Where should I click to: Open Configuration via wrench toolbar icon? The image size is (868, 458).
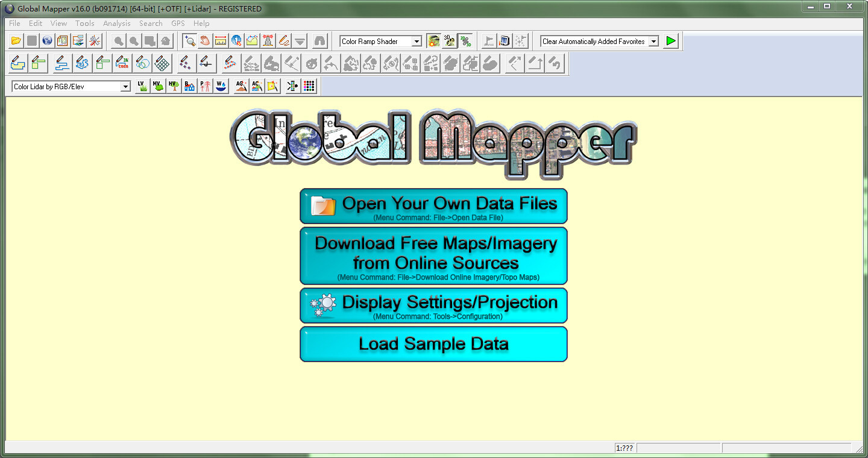point(95,41)
